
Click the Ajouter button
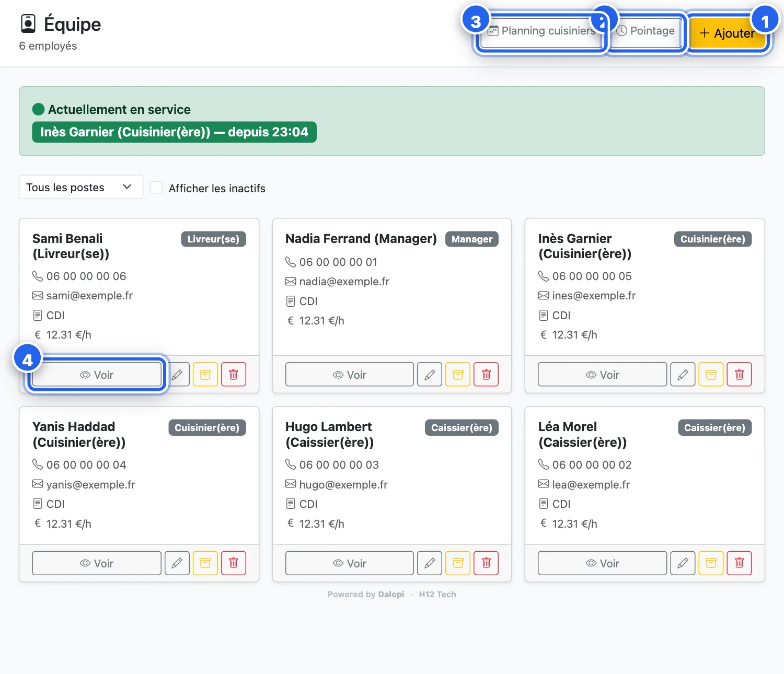coord(727,33)
